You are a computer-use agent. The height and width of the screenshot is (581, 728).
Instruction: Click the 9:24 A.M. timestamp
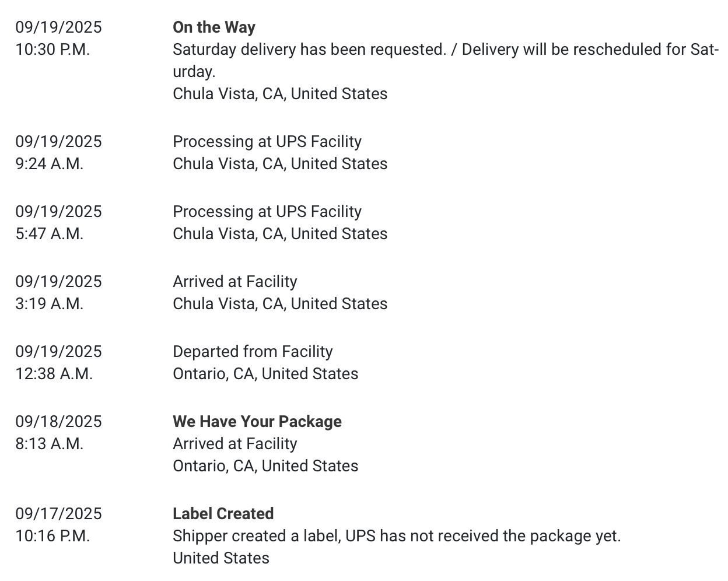tap(50, 164)
